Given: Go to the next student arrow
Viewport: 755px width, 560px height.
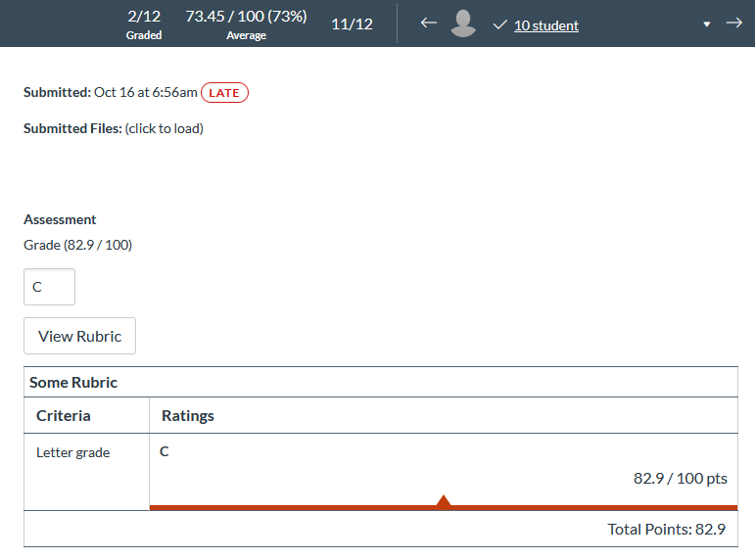Looking at the screenshot, I should tap(733, 23).
